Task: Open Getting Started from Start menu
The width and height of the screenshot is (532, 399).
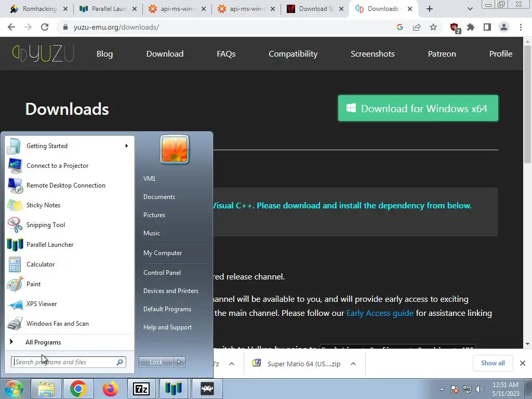Action: point(70,146)
